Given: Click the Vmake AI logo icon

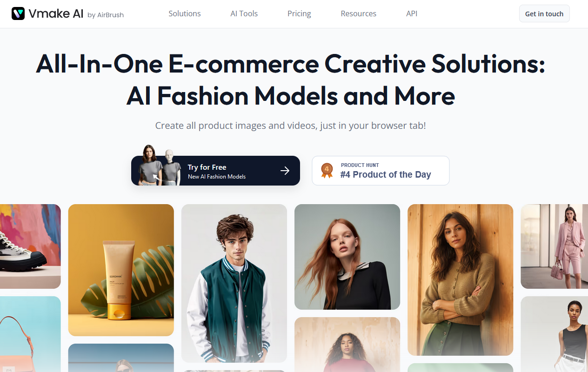Looking at the screenshot, I should coord(18,13).
